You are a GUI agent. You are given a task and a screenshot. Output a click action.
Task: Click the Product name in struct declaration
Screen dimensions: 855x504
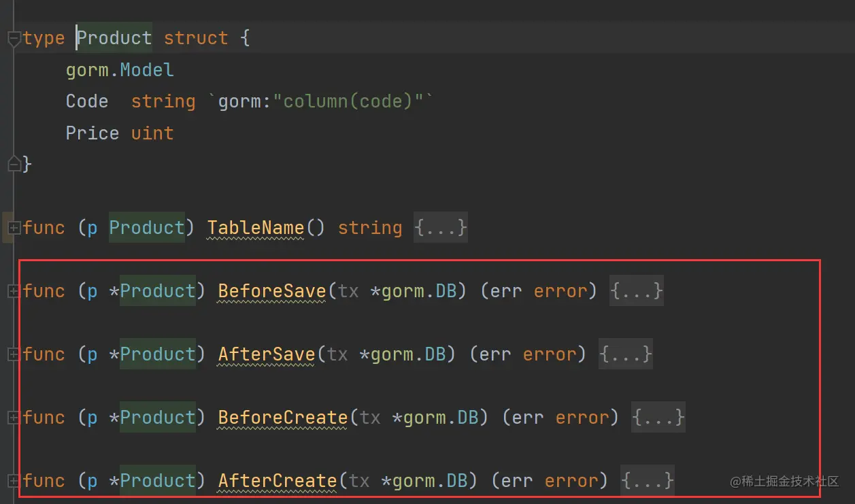coord(114,38)
